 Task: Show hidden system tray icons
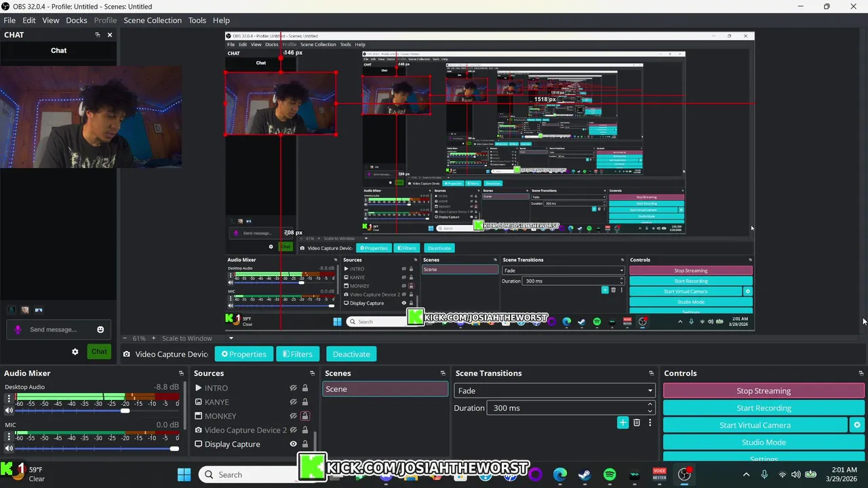[x=747, y=475]
